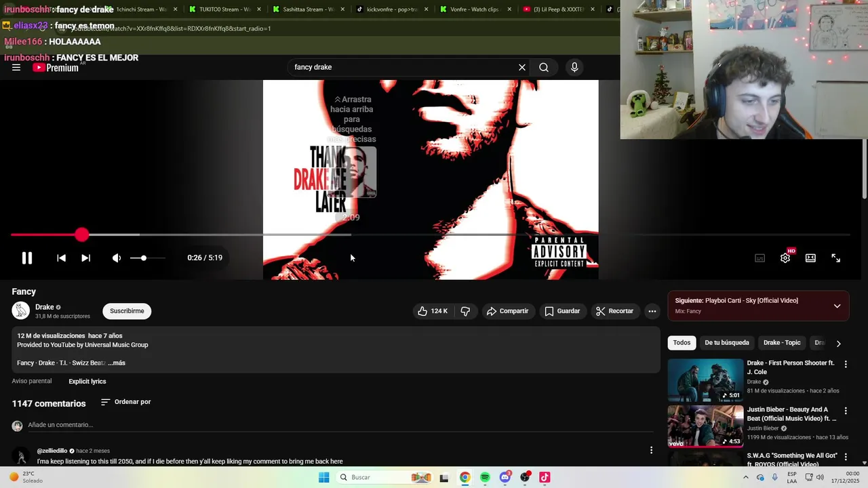Open Google Chrome from the taskbar

click(x=465, y=477)
